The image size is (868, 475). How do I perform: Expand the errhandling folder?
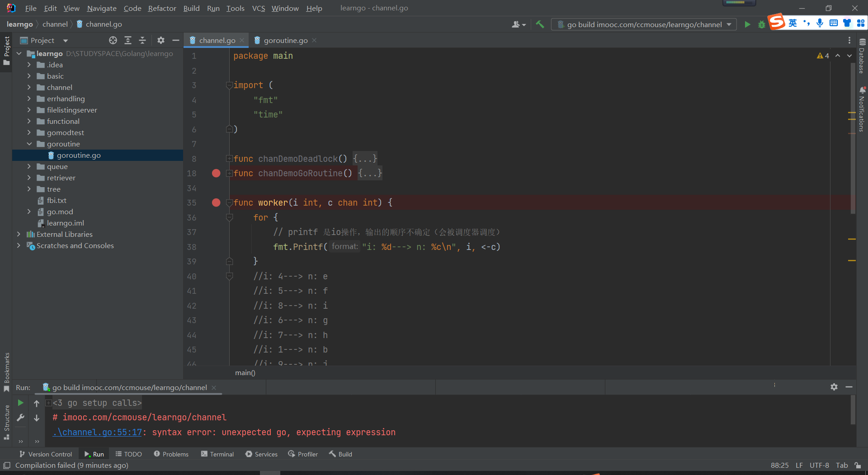29,99
